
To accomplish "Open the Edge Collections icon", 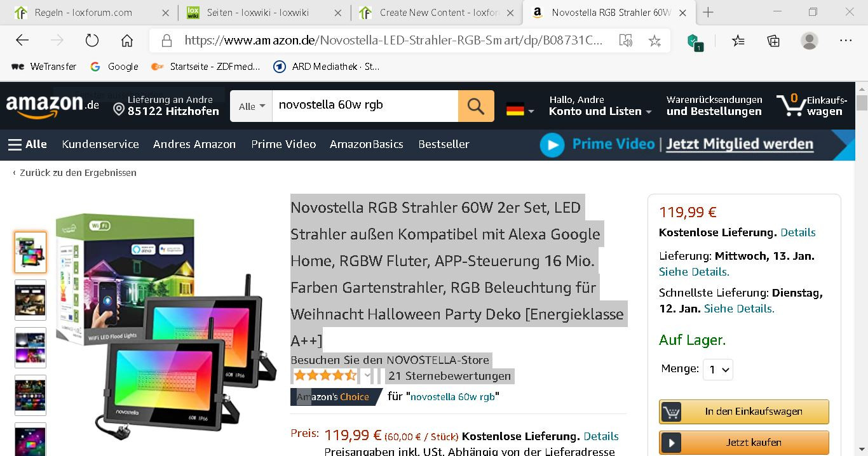I will click(x=773, y=41).
